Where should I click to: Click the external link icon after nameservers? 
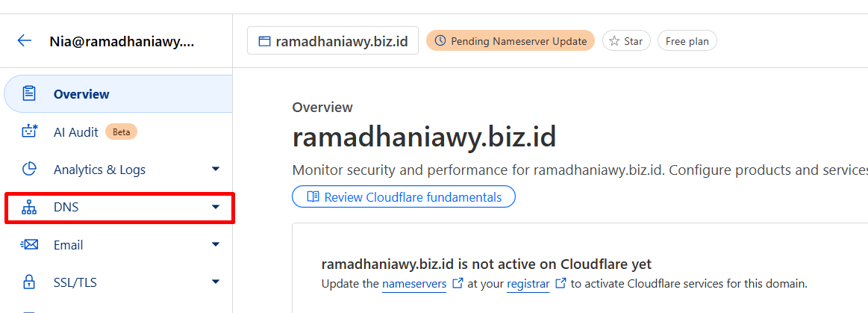click(458, 283)
